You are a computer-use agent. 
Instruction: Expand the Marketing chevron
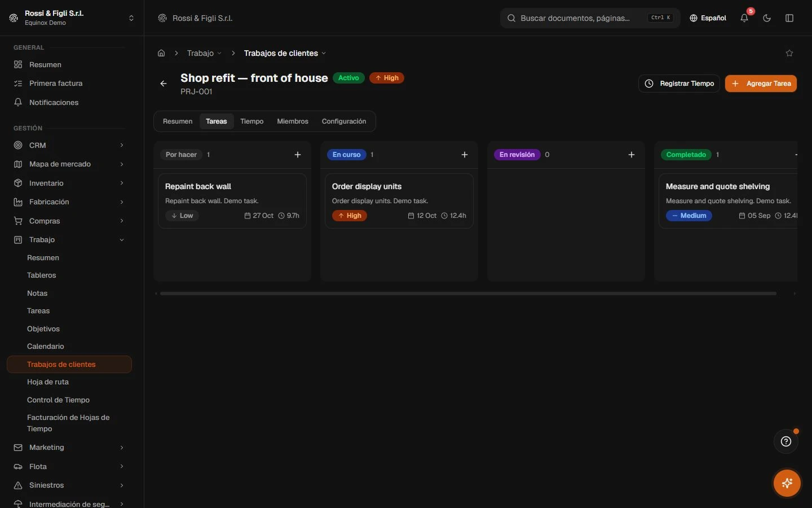(x=122, y=448)
